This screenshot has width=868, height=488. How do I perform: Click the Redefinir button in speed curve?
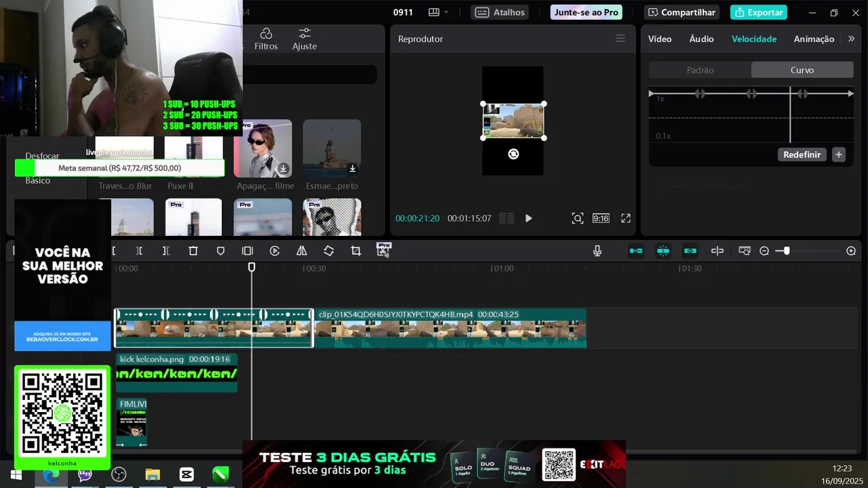pyautogui.click(x=802, y=155)
